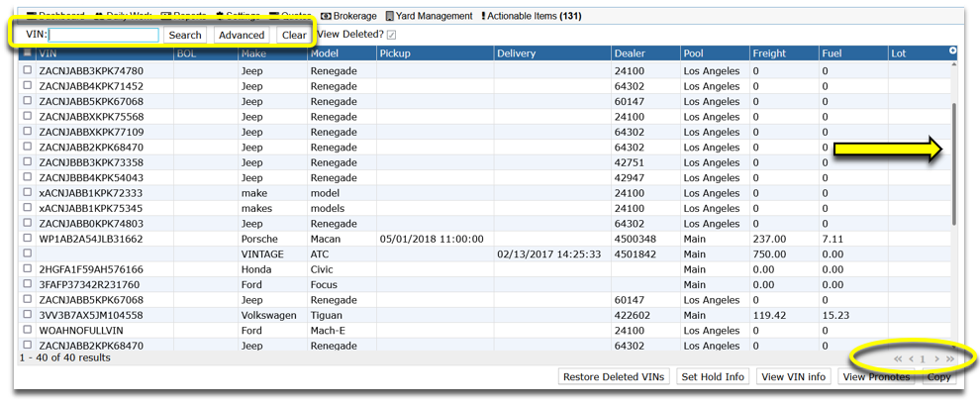Toggle the select-all checkbox in table header

click(27, 53)
